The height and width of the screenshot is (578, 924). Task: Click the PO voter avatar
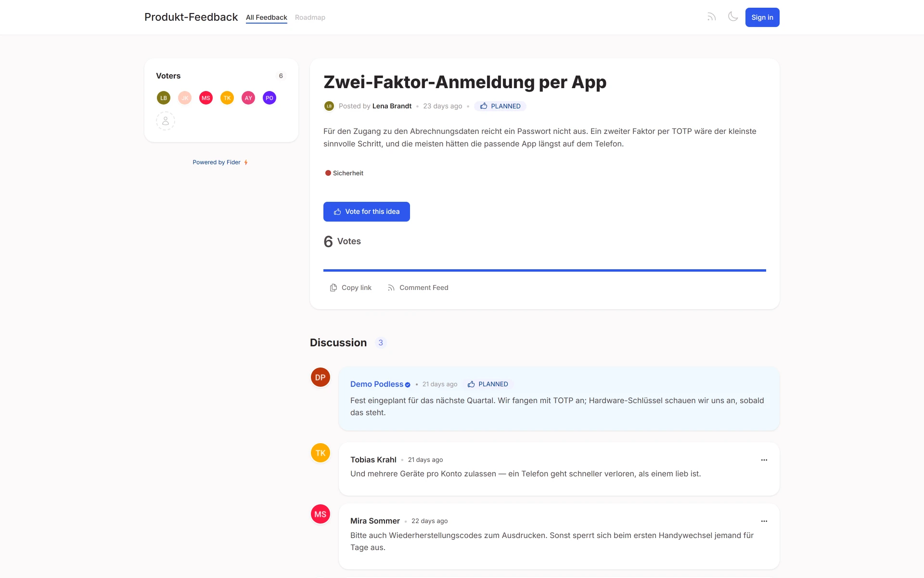click(x=269, y=98)
